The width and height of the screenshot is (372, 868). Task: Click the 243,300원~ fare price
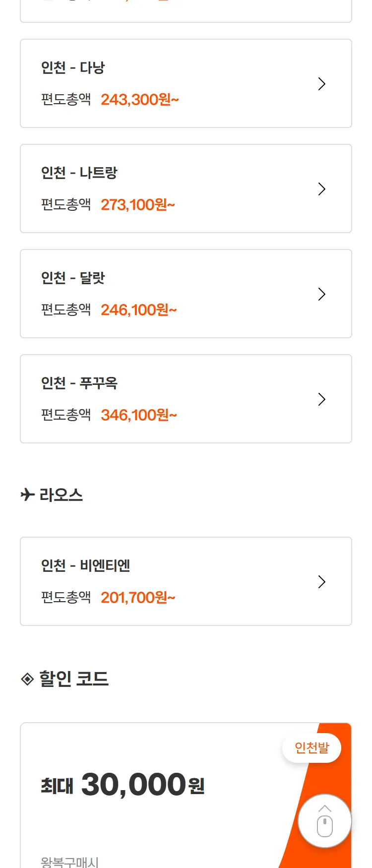(140, 100)
